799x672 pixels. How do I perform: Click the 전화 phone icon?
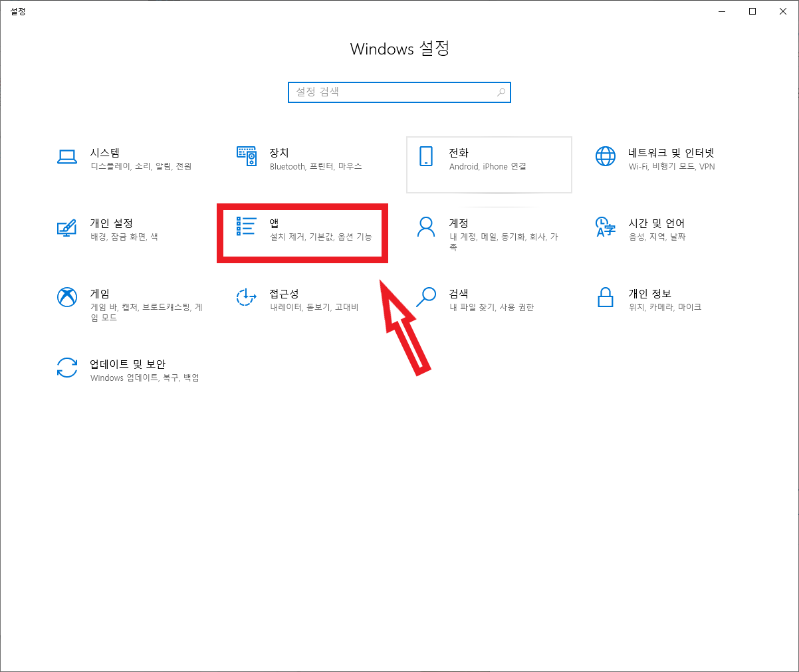click(x=426, y=156)
